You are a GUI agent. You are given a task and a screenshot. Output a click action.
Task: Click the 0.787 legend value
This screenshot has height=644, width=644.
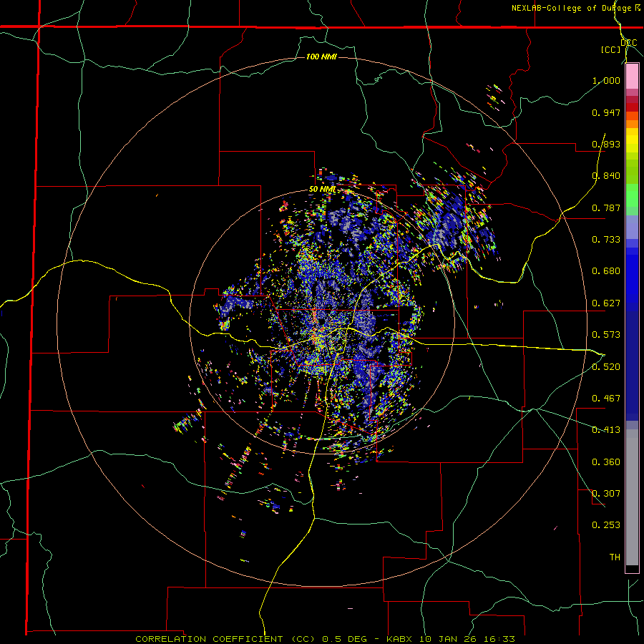coord(606,208)
